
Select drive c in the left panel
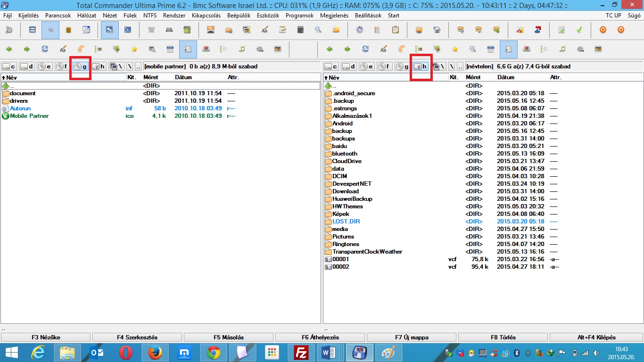9,66
